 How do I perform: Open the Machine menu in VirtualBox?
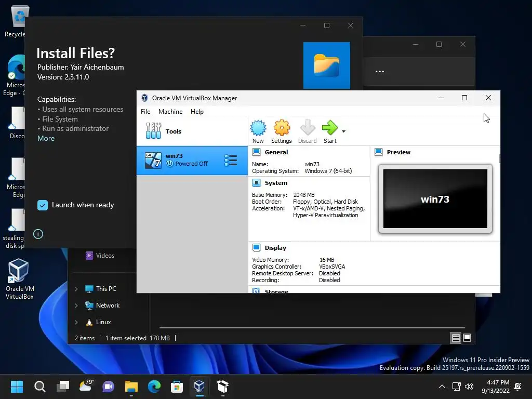pyautogui.click(x=170, y=112)
